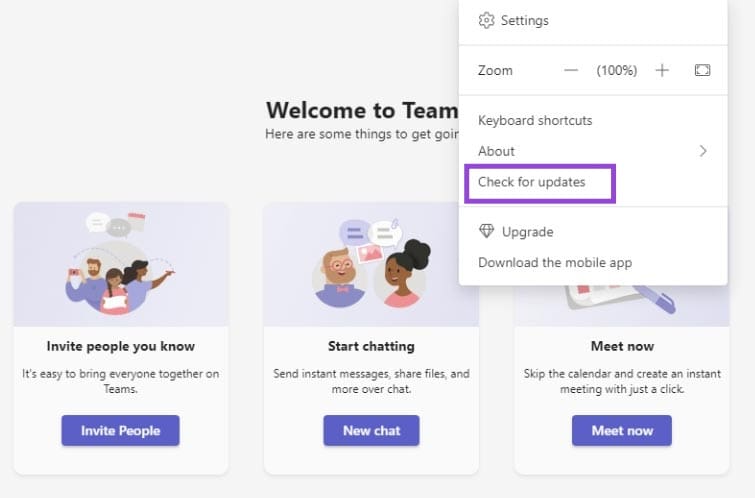Open the About menu item

[x=497, y=151]
